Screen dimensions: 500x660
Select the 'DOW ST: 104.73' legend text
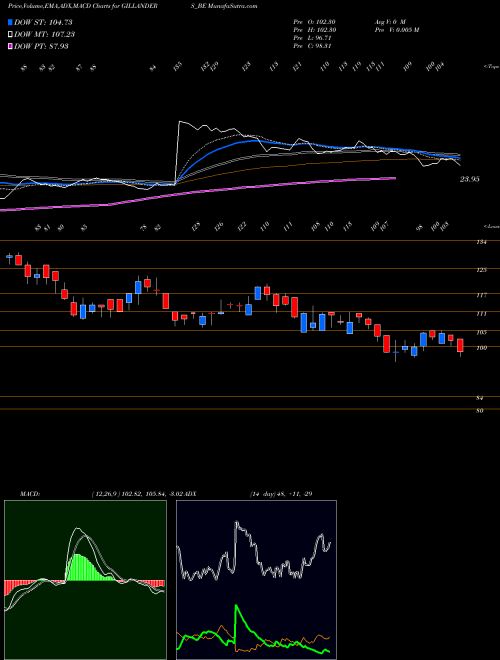click(x=43, y=22)
